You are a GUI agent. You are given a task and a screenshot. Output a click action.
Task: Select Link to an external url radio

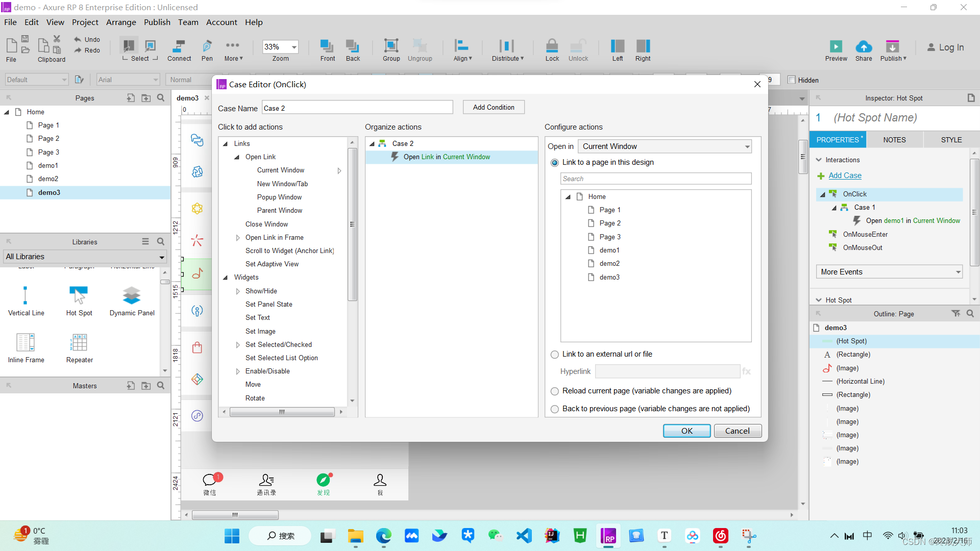[x=555, y=355]
